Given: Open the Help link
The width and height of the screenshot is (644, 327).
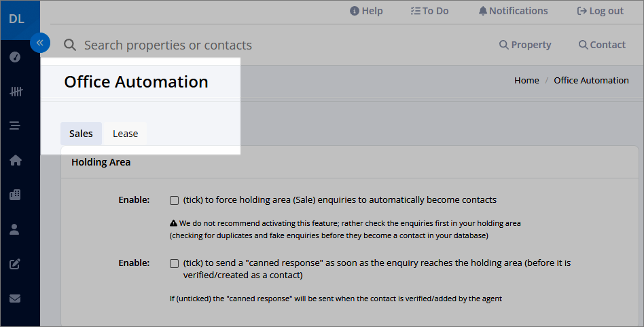Looking at the screenshot, I should tap(366, 11).
